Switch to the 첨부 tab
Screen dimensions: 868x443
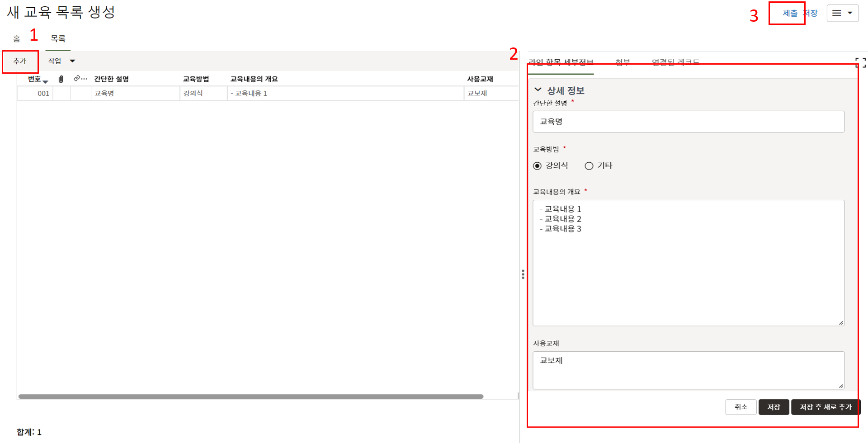pos(623,62)
